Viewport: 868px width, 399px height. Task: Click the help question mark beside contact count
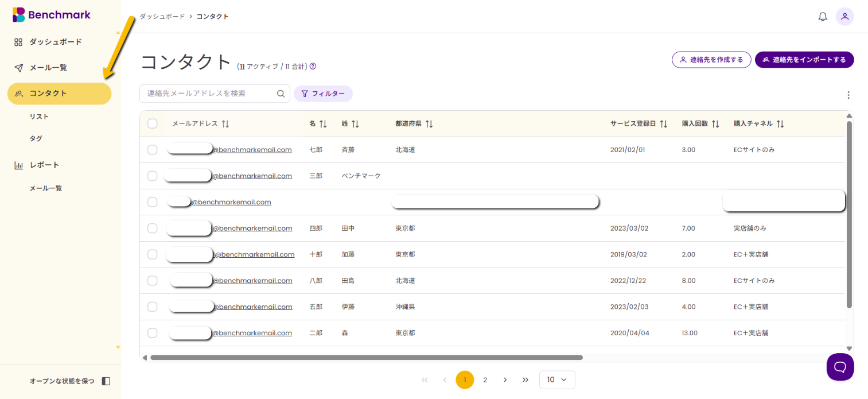[313, 66]
